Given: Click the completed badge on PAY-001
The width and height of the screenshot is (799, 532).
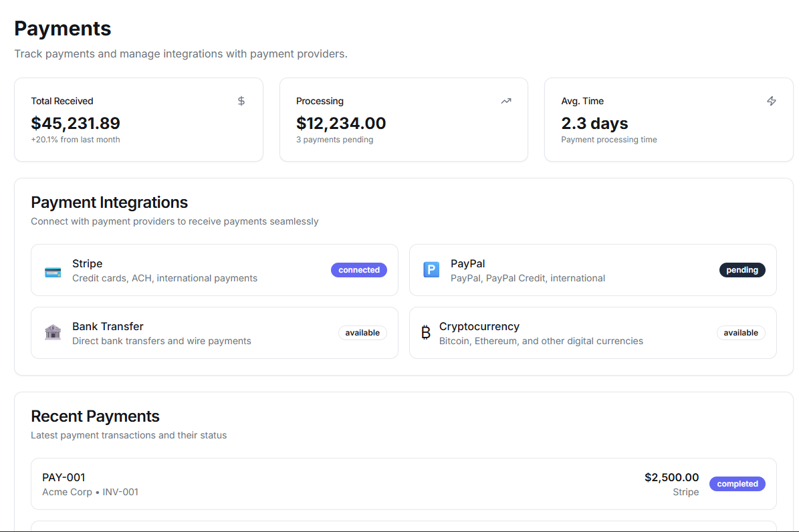Looking at the screenshot, I should [737, 483].
